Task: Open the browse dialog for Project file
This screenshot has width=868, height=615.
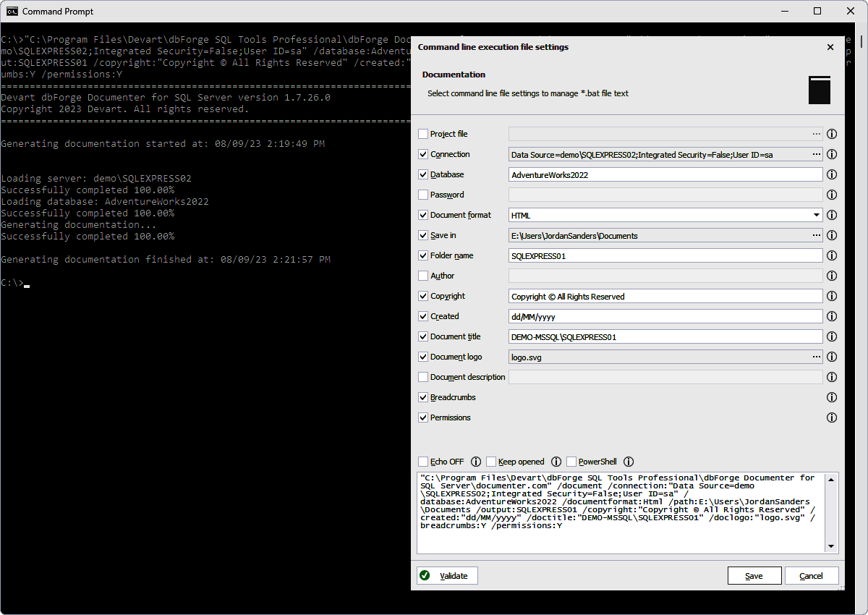Action: (817, 134)
